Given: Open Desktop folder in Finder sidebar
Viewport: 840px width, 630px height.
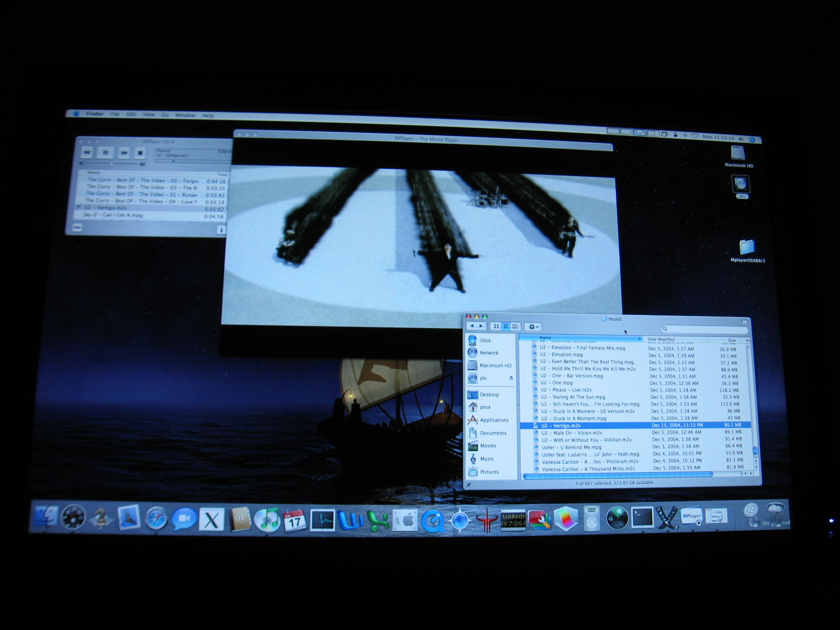Looking at the screenshot, I should [484, 394].
